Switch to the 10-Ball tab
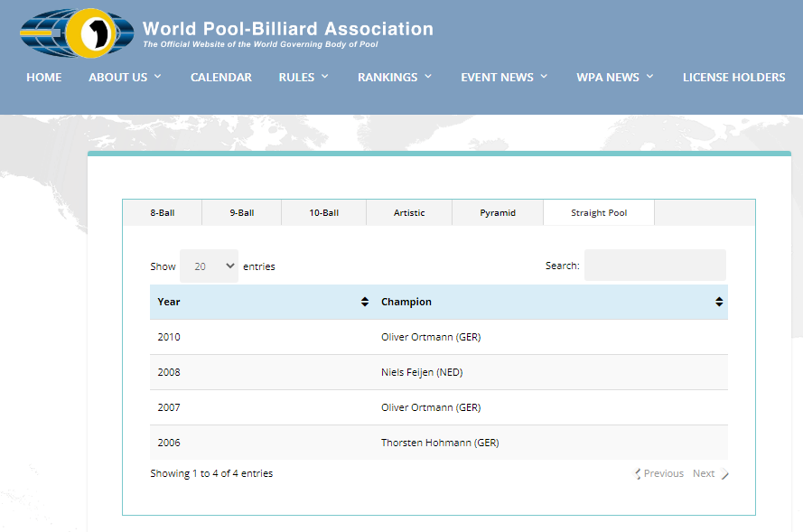The height and width of the screenshot is (532, 803). (x=324, y=213)
